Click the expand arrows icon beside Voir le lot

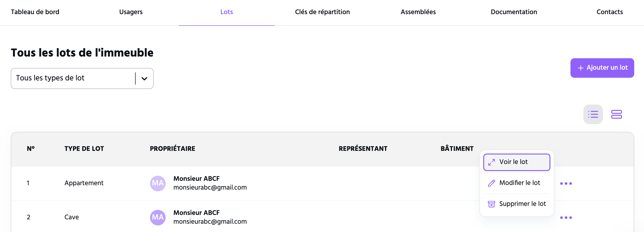[491, 162]
